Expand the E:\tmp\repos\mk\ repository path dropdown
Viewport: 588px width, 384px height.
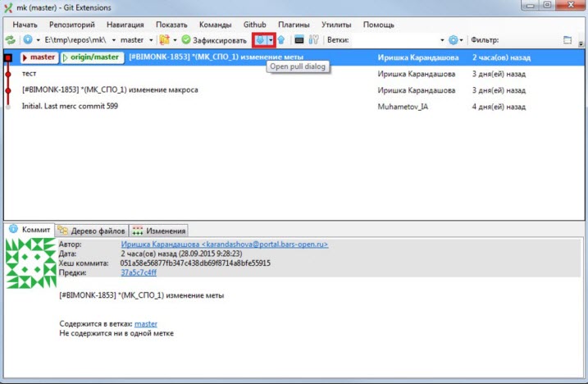(111, 39)
